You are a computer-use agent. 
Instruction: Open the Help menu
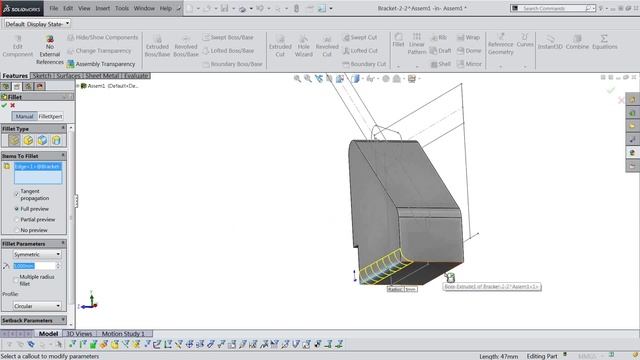(x=166, y=8)
